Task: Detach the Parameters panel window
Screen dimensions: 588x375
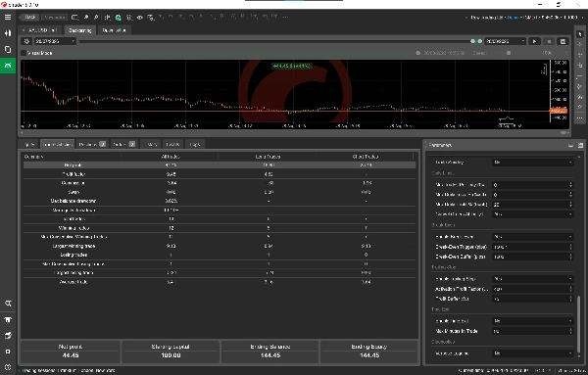Action: (x=580, y=145)
